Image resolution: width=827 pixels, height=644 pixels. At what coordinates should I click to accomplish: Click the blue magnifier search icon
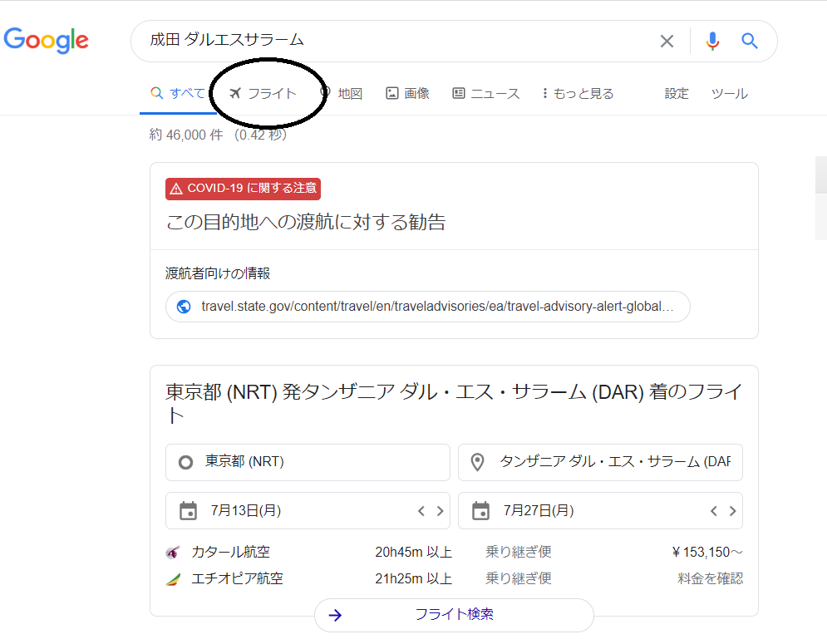750,42
